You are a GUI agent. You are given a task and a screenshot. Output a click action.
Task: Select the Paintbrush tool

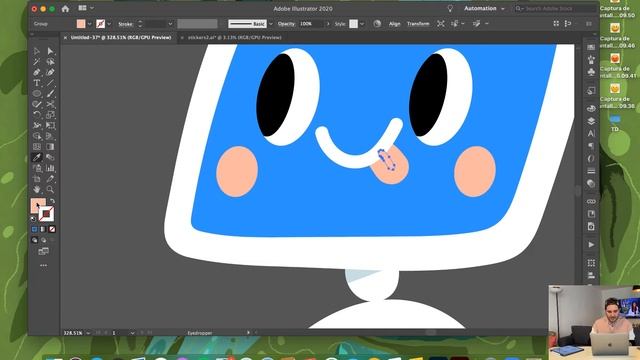tap(50, 93)
